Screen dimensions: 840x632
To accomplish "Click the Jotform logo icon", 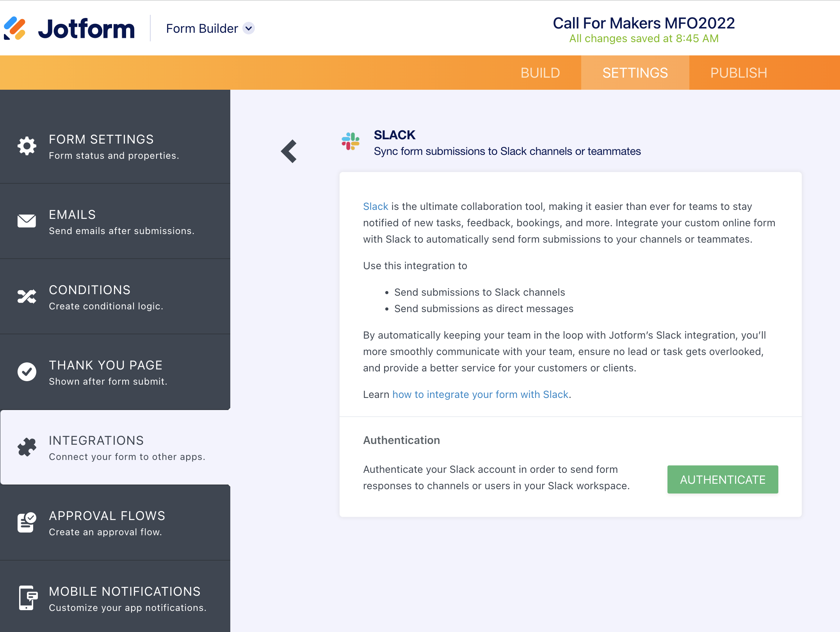I will [x=15, y=28].
